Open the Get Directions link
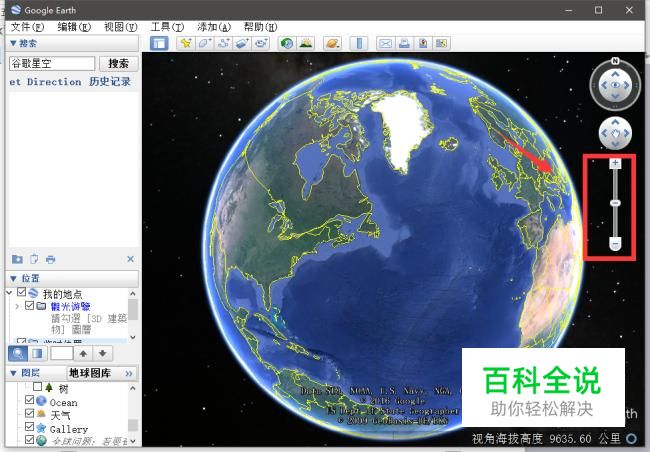The width and height of the screenshot is (650, 452). tap(45, 82)
